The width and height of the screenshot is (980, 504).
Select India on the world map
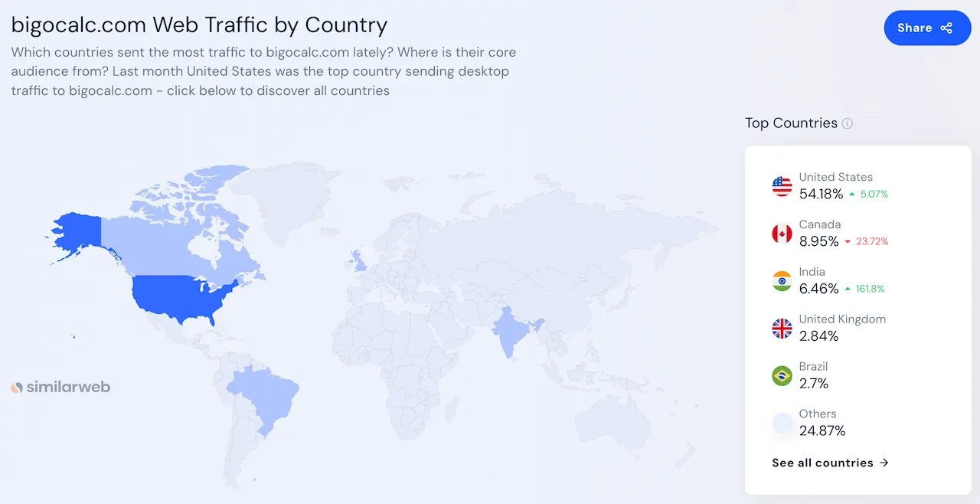tap(508, 328)
